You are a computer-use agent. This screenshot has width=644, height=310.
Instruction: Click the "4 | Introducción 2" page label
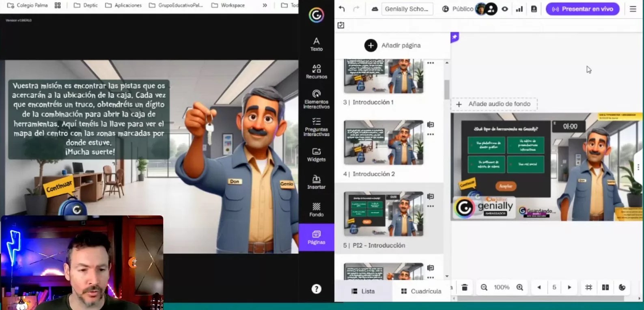click(x=369, y=174)
